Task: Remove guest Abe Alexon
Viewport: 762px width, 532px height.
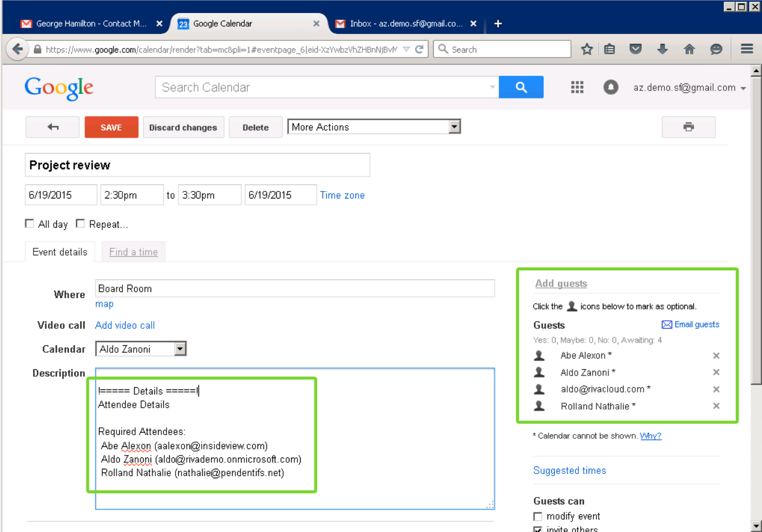Action: coord(716,355)
